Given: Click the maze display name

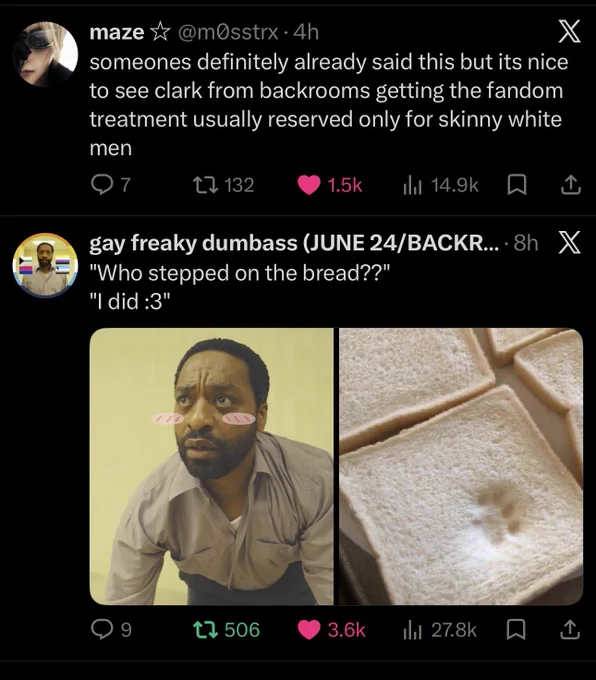Looking at the screenshot, I should [x=117, y=32].
